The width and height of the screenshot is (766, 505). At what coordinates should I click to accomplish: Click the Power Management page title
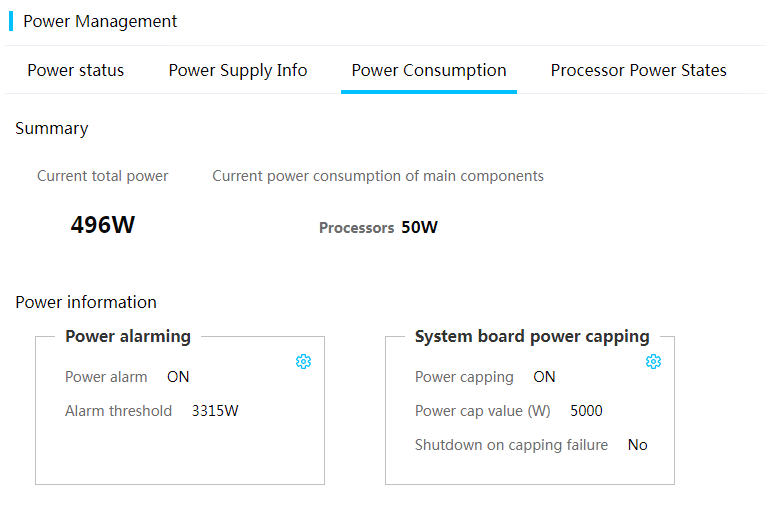click(100, 21)
